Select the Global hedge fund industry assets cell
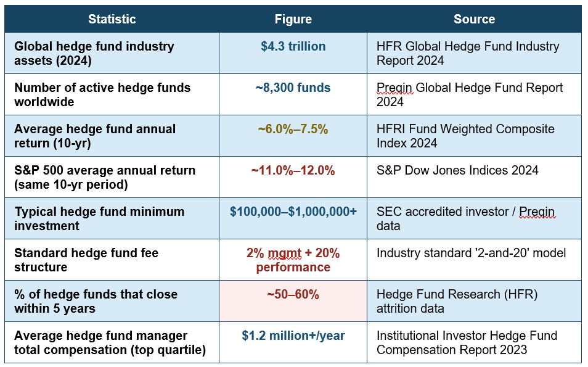 click(112, 53)
